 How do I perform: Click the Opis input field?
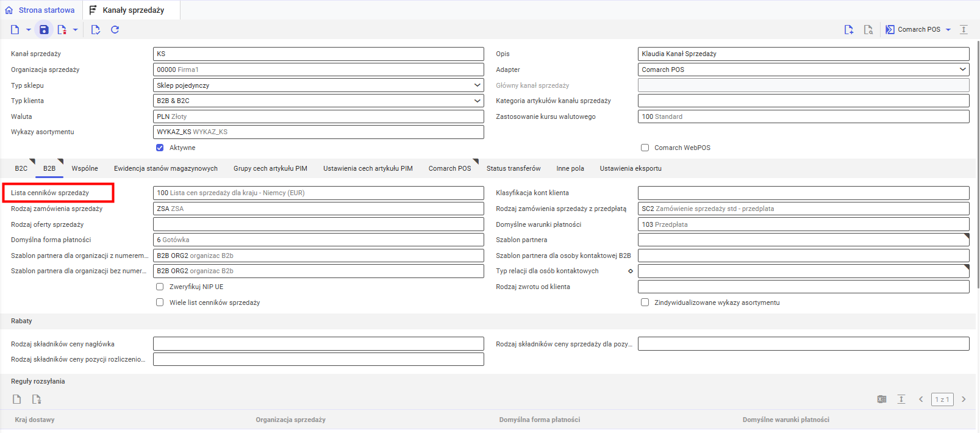tap(803, 54)
